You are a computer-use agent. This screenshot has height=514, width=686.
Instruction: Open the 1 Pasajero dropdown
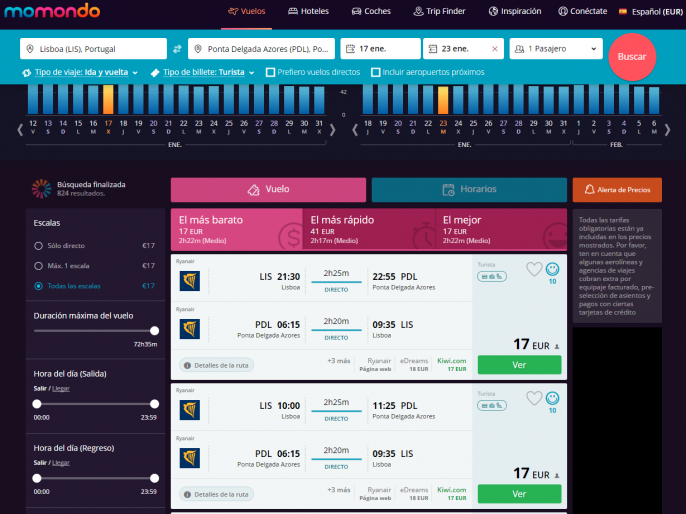pos(556,49)
